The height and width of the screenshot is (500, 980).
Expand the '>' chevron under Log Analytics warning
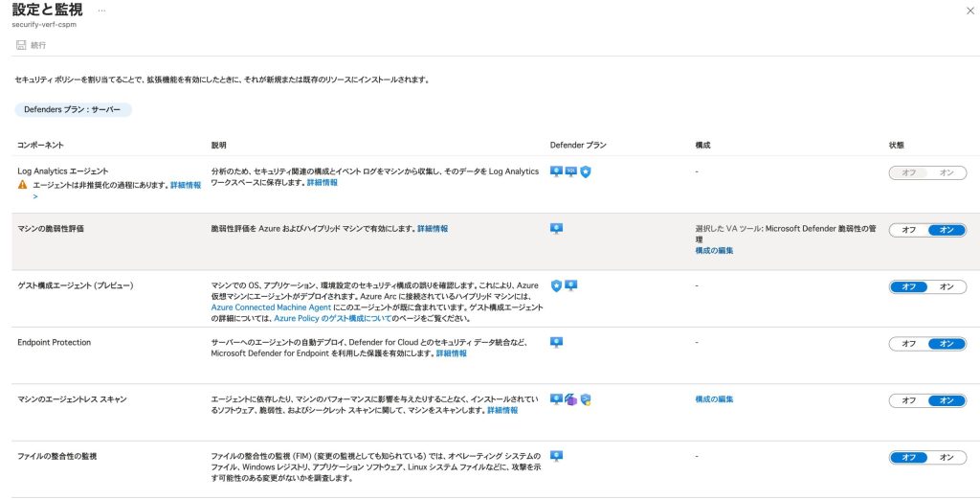pyautogui.click(x=35, y=196)
